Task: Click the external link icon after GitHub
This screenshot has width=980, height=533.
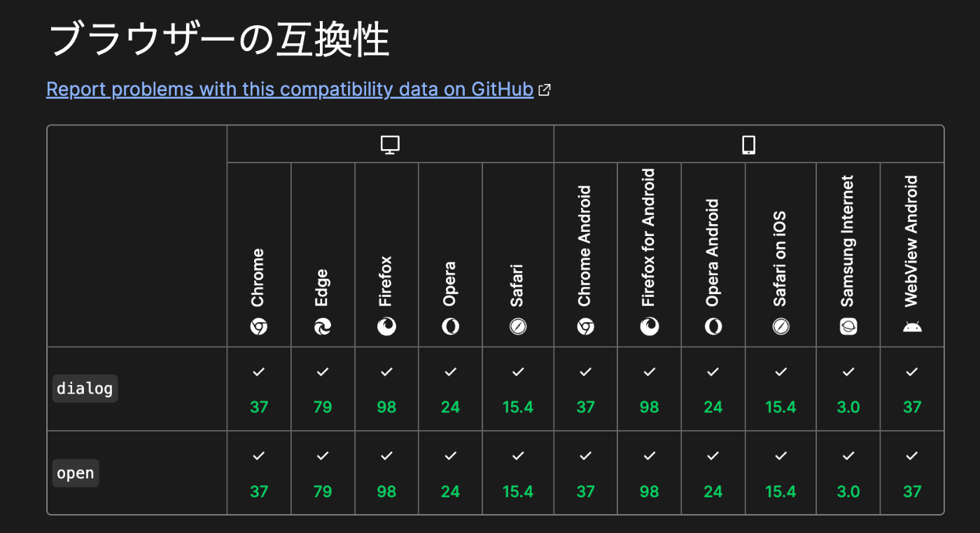Action: pyautogui.click(x=545, y=90)
